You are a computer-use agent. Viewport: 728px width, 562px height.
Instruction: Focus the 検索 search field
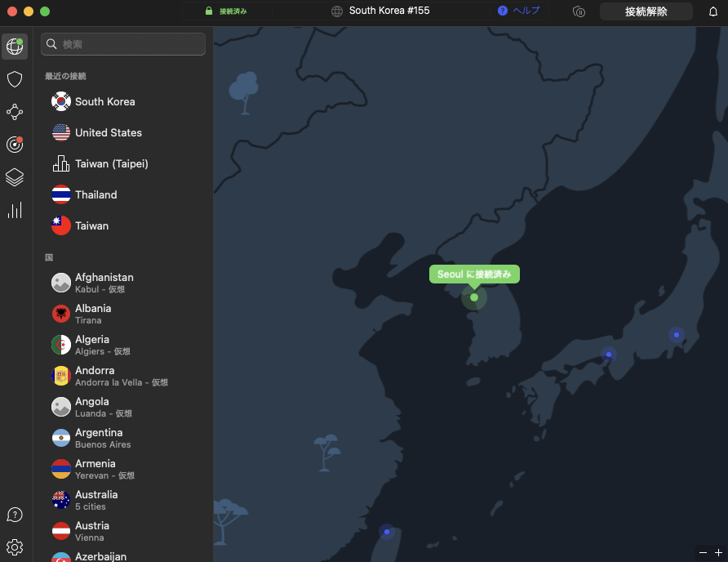pyautogui.click(x=123, y=44)
